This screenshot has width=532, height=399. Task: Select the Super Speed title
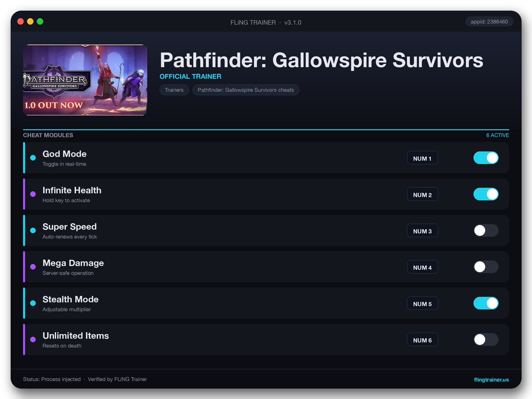pyautogui.click(x=70, y=227)
